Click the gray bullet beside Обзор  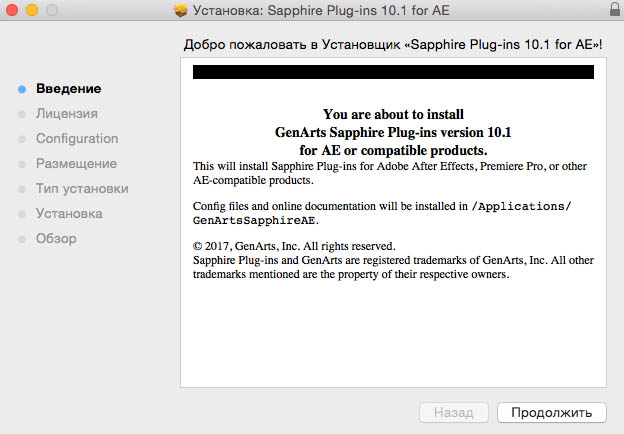(21, 239)
